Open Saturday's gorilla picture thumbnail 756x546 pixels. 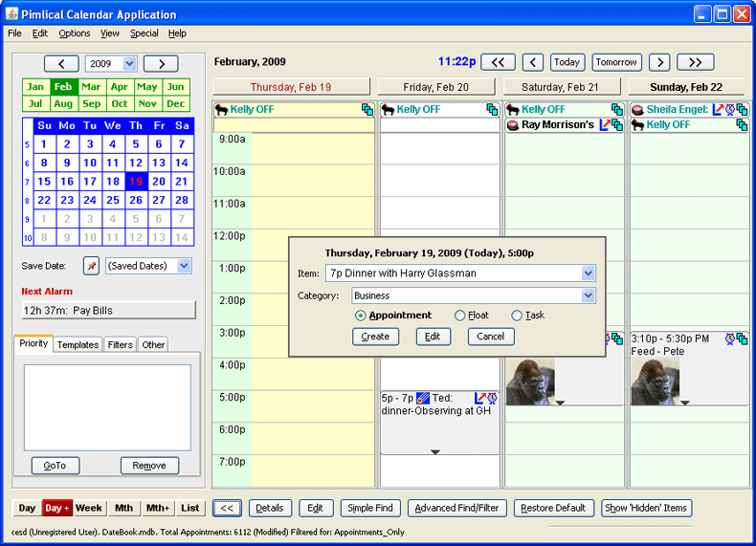click(x=530, y=382)
